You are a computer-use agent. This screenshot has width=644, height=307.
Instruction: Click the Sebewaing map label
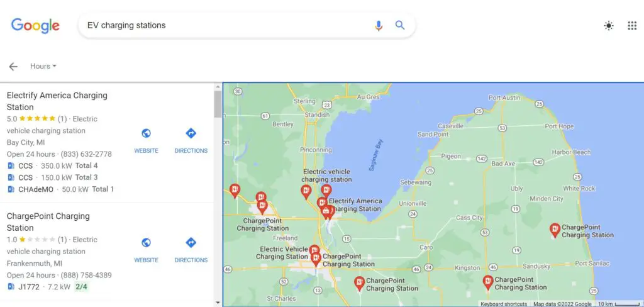(x=416, y=182)
